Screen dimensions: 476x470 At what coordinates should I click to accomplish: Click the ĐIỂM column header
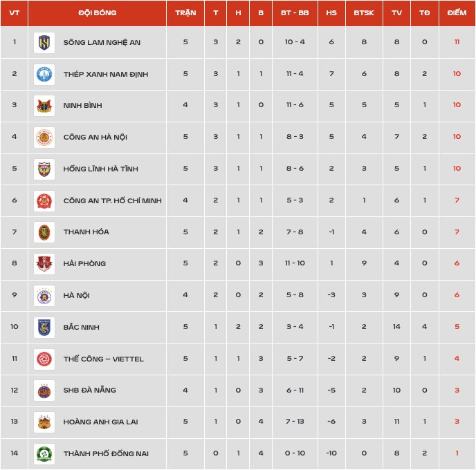pyautogui.click(x=457, y=13)
